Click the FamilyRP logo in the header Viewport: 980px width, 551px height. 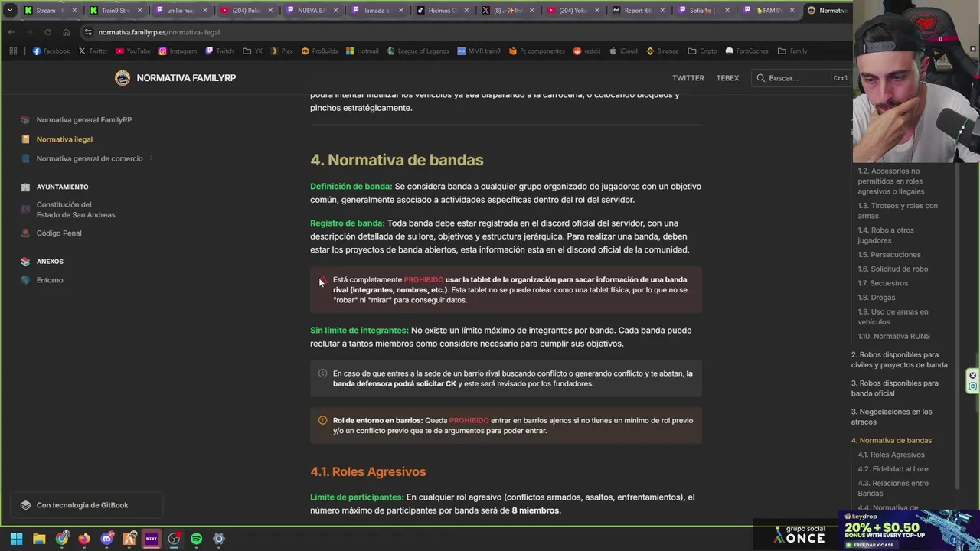pyautogui.click(x=122, y=78)
